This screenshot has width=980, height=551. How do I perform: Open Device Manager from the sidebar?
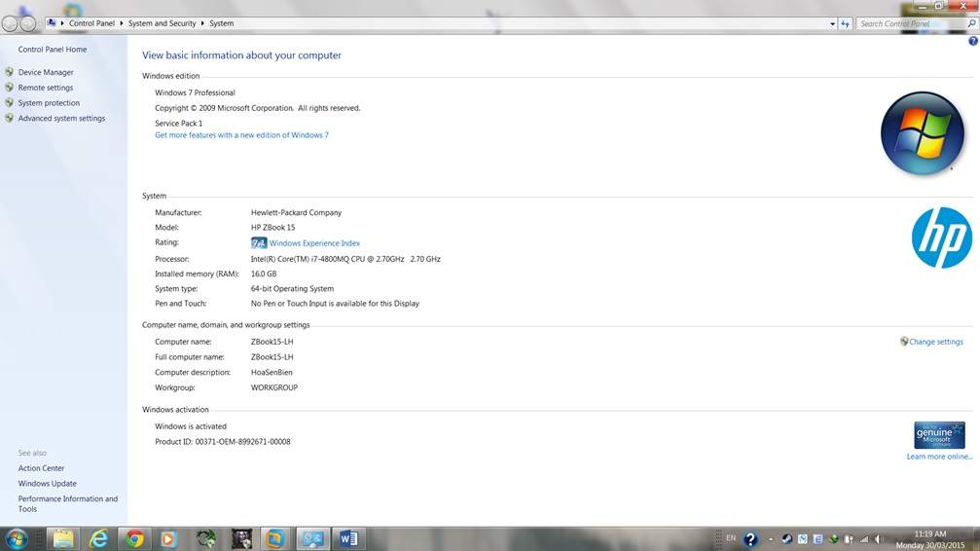pos(46,73)
